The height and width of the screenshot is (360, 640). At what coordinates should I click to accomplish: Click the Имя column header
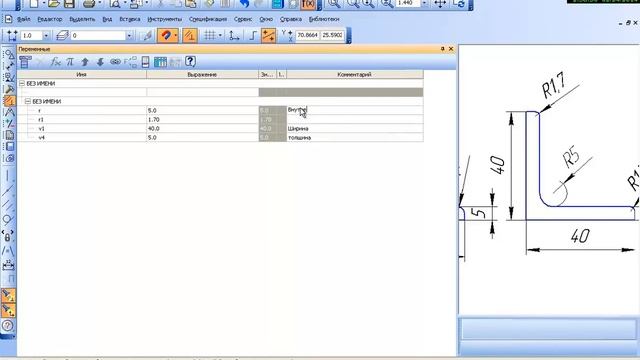click(82, 75)
